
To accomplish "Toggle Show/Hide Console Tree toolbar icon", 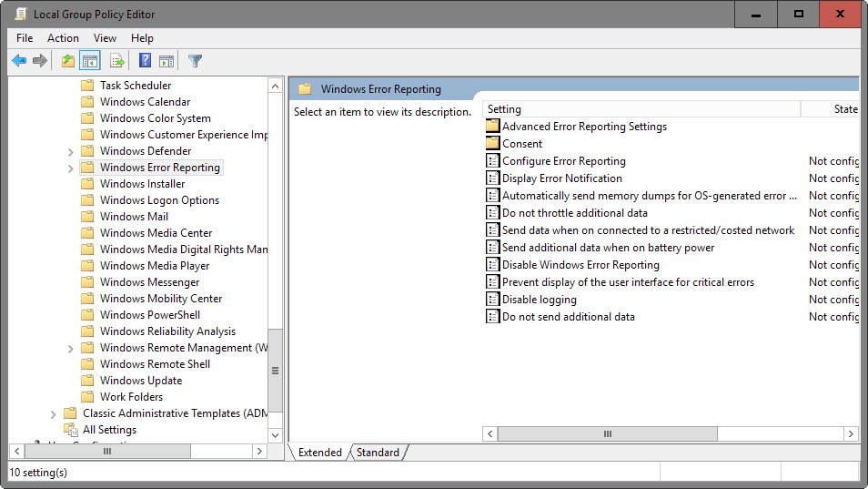I will point(90,61).
